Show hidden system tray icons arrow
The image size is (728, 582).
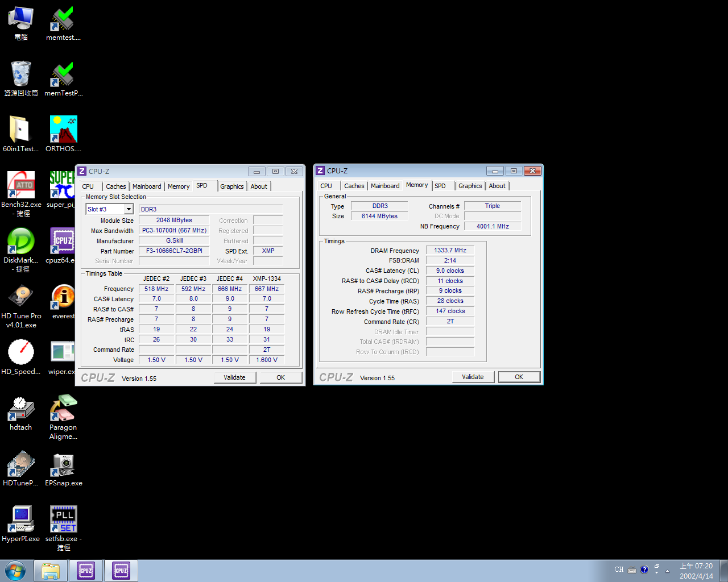click(667, 571)
